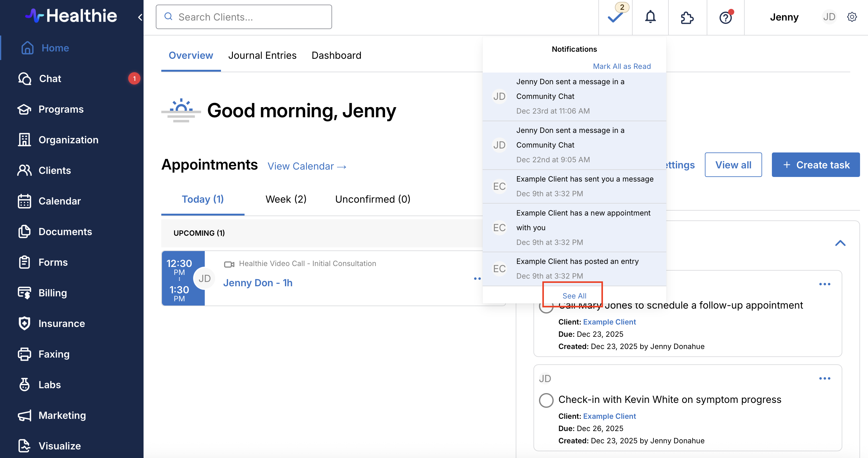Open three-dot menu on Jenny Don appointment
Viewport: 868px width, 458px height.
coord(477,278)
